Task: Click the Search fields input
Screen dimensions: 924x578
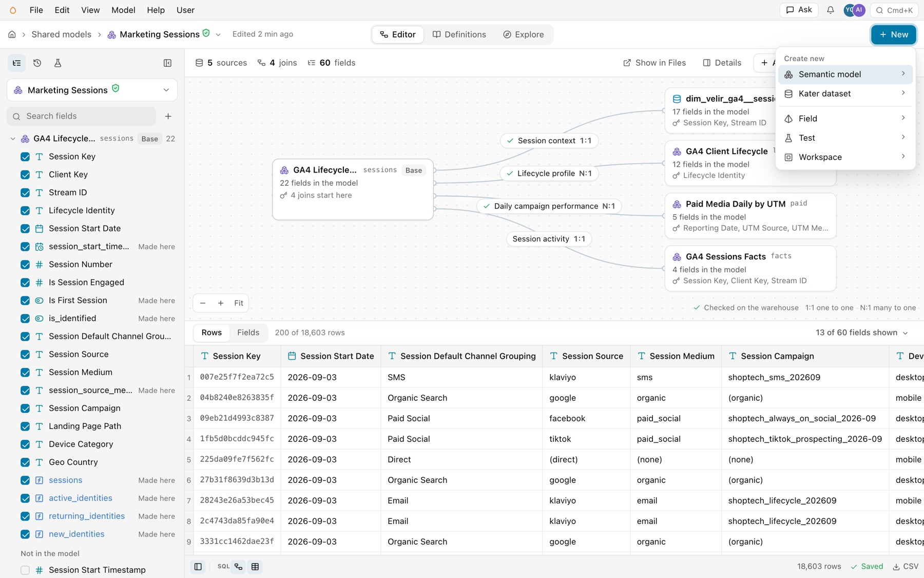Action: coord(81,116)
